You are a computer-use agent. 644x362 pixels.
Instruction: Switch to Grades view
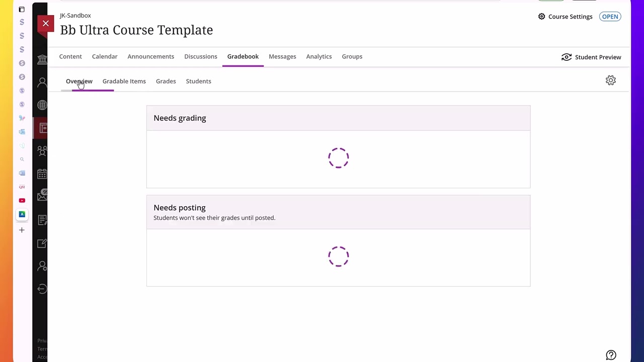[166, 81]
